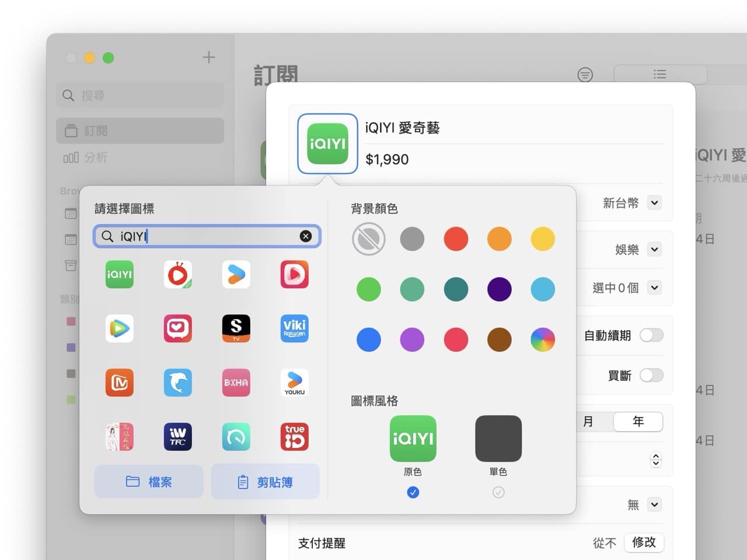Screen dimensions: 747x560
Task: Click the 檔案 button
Action: (149, 482)
